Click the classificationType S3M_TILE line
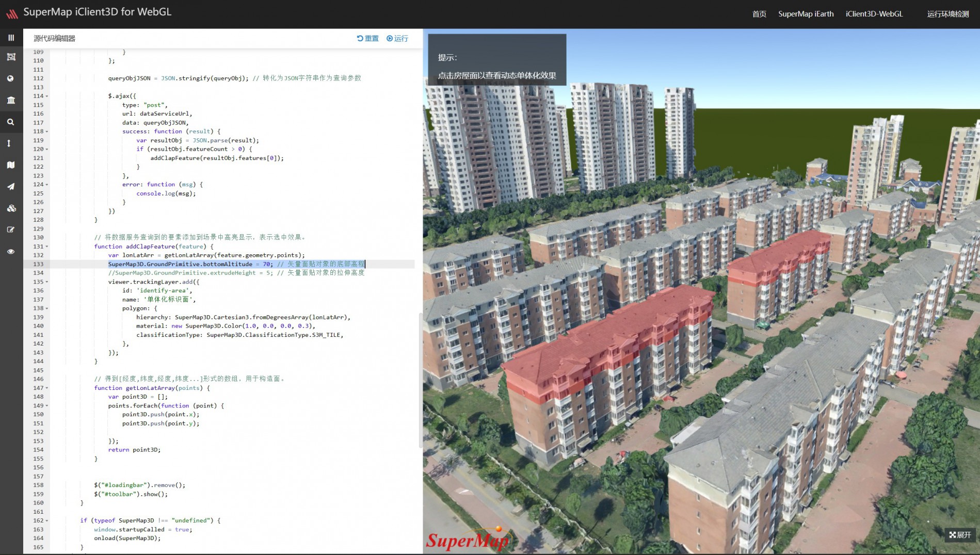980x555 pixels. coord(239,335)
